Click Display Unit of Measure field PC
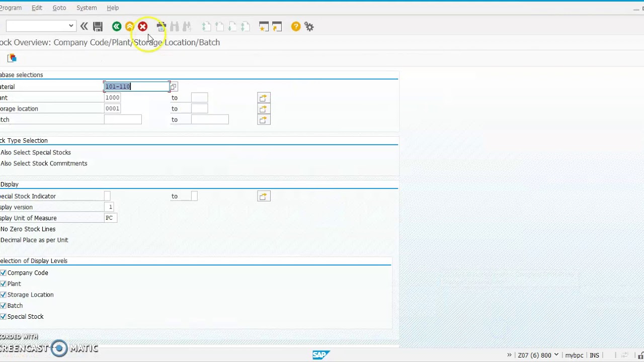Viewport: 644px width, 362px height. 111,218
